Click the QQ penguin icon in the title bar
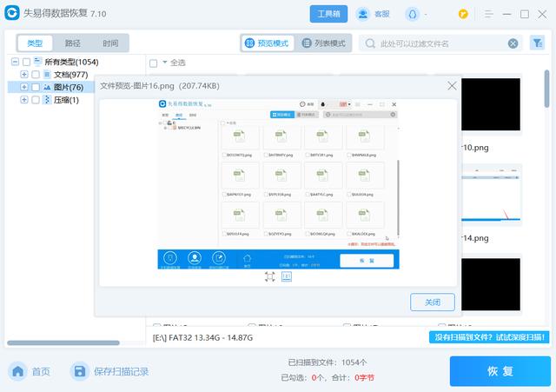The width and height of the screenshot is (556, 392). 412,14
